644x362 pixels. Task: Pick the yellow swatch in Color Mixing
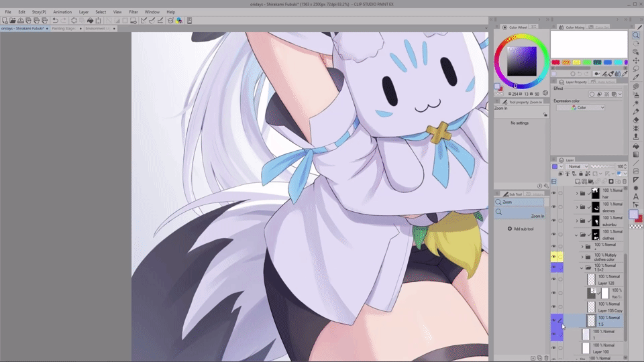(x=577, y=62)
